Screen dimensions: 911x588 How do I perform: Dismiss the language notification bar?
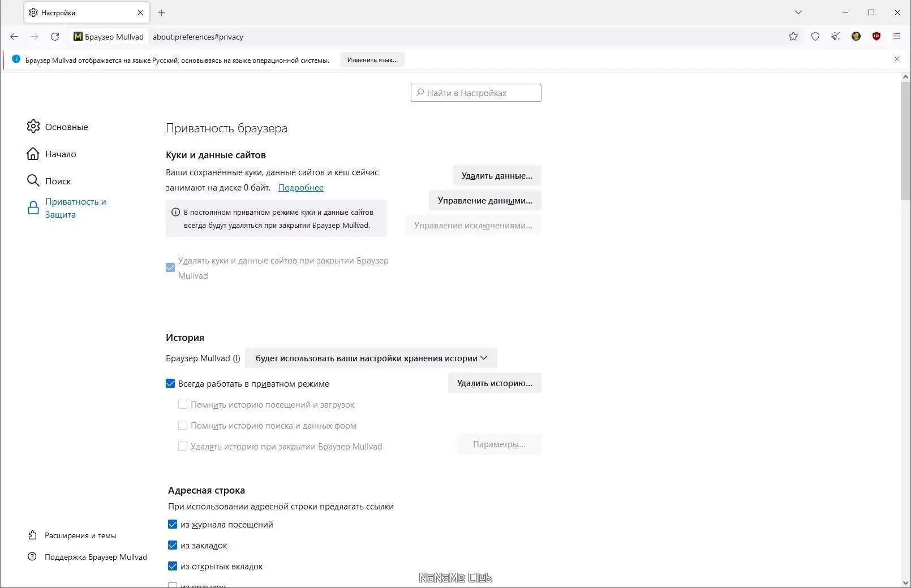897,59
